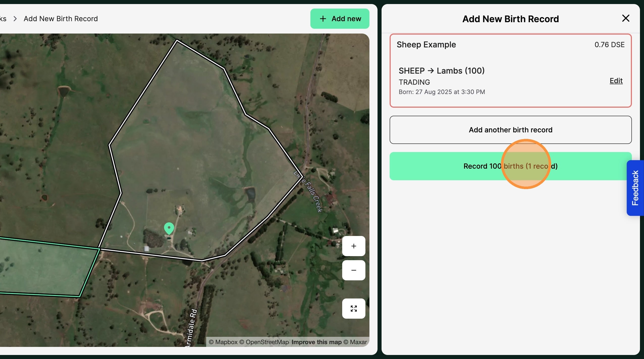Viewport: 644px width, 359px height.
Task: Toggle fullscreen map view icon
Action: [x=354, y=309]
